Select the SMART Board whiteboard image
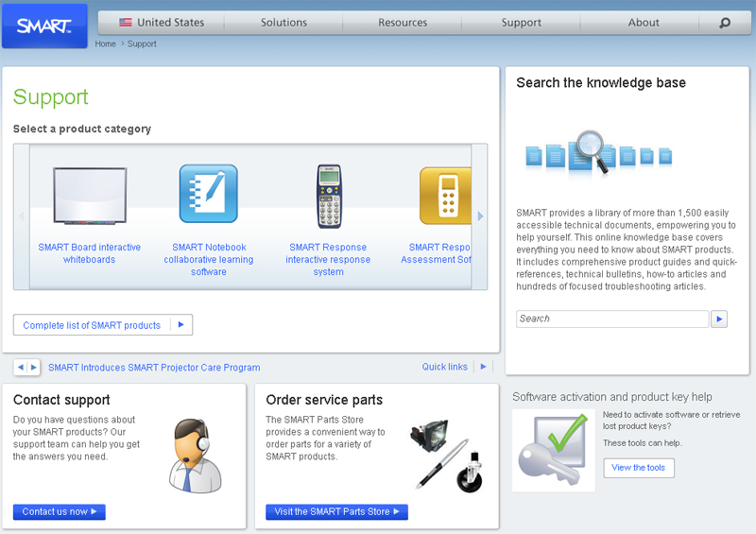This screenshot has width=756, height=534. [90, 196]
